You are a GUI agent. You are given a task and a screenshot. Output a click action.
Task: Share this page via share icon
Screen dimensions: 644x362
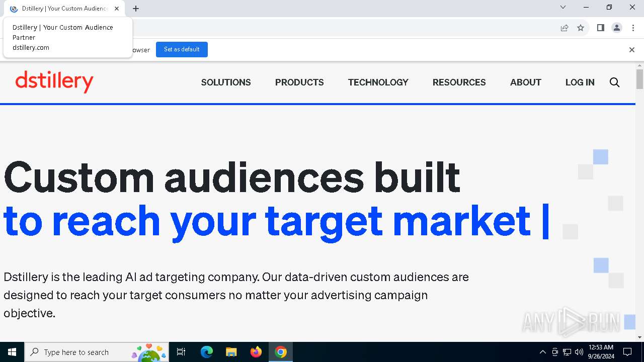pyautogui.click(x=565, y=28)
